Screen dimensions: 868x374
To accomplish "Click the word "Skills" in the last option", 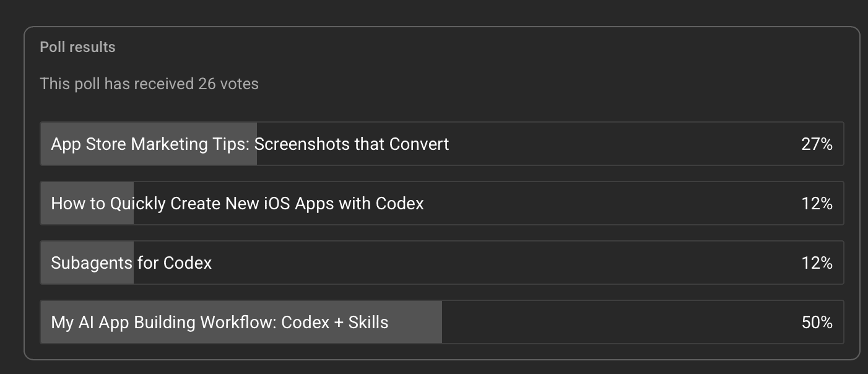I will coord(368,323).
